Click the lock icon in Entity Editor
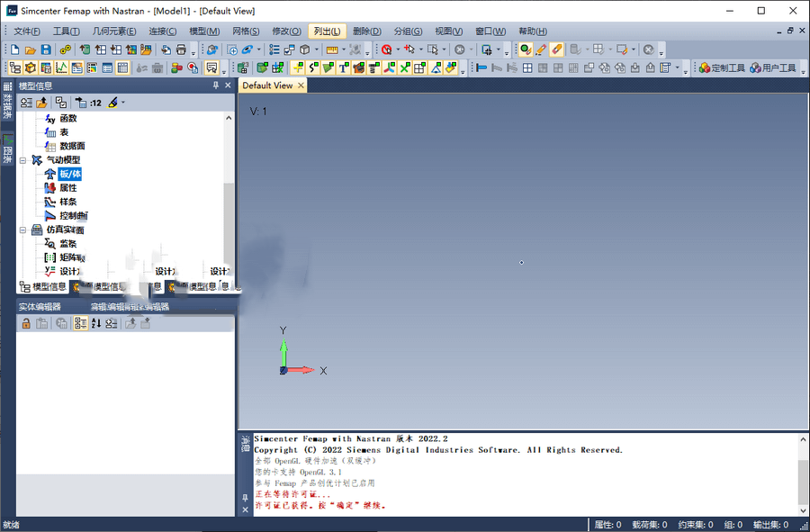The image size is (810, 532). click(x=26, y=323)
